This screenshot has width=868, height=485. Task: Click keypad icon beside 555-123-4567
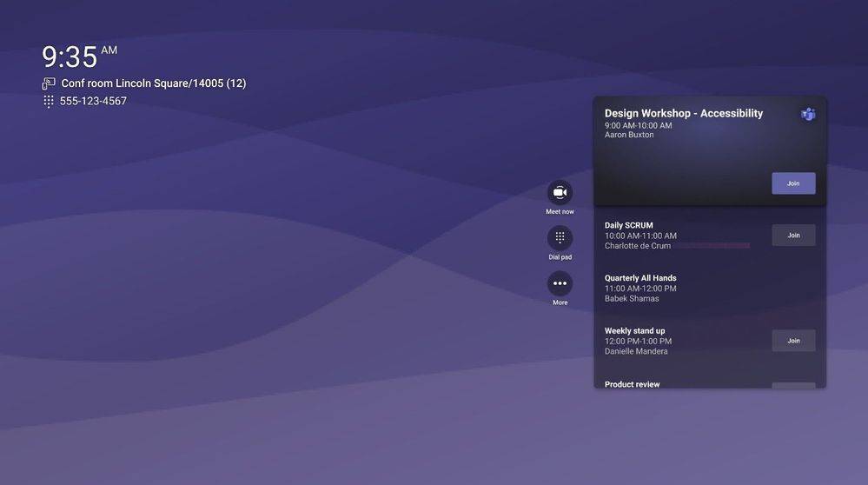49,101
